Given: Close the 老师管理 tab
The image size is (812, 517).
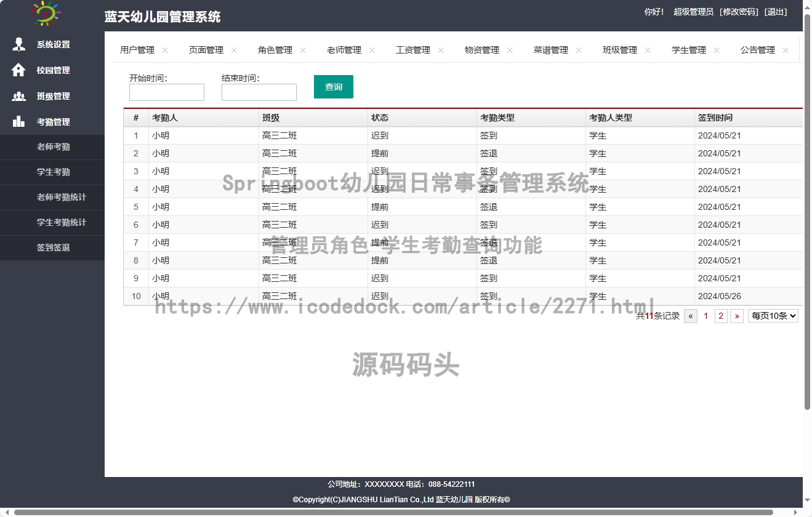Looking at the screenshot, I should click(372, 50).
